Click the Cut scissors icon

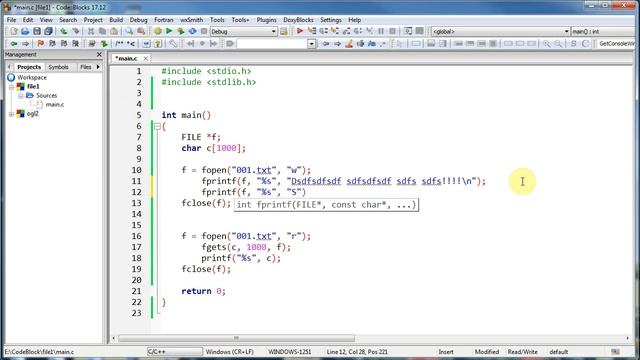91,31
